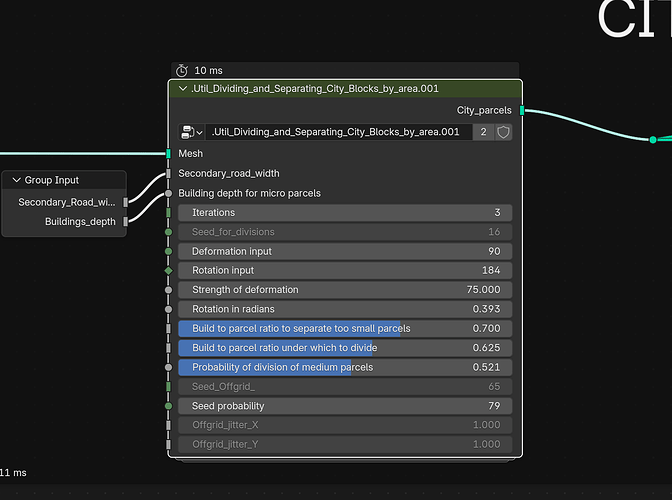Adjust Build to parcel ratio separate slider
This screenshot has width=672, height=500.
coord(345,329)
